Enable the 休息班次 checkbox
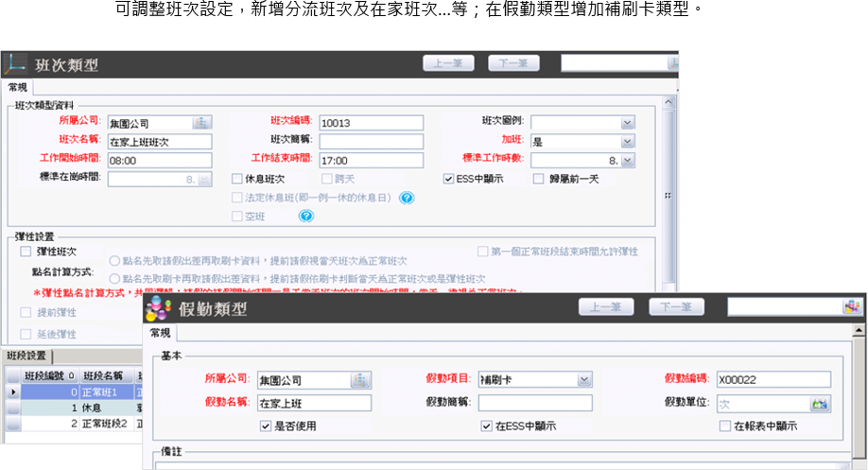 point(237,179)
